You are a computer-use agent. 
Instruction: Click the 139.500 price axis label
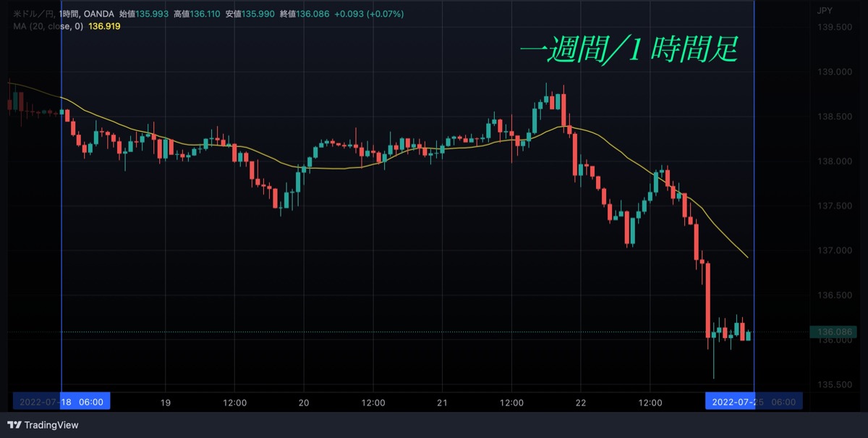[834, 27]
